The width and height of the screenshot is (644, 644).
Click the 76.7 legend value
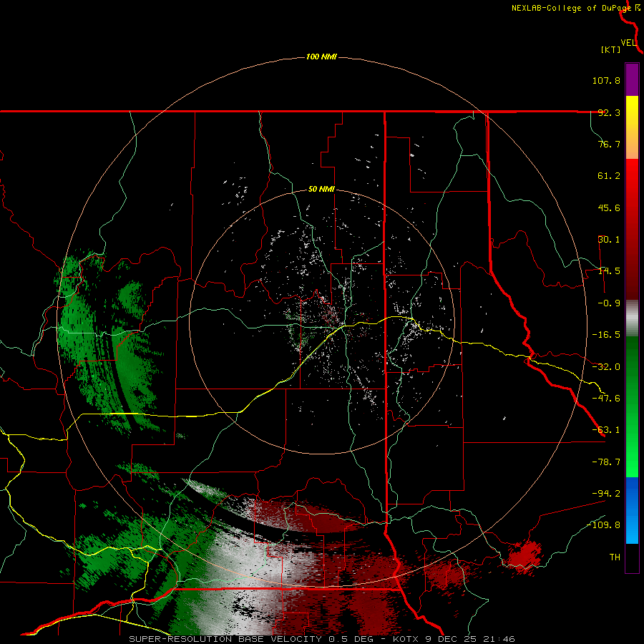609,144
